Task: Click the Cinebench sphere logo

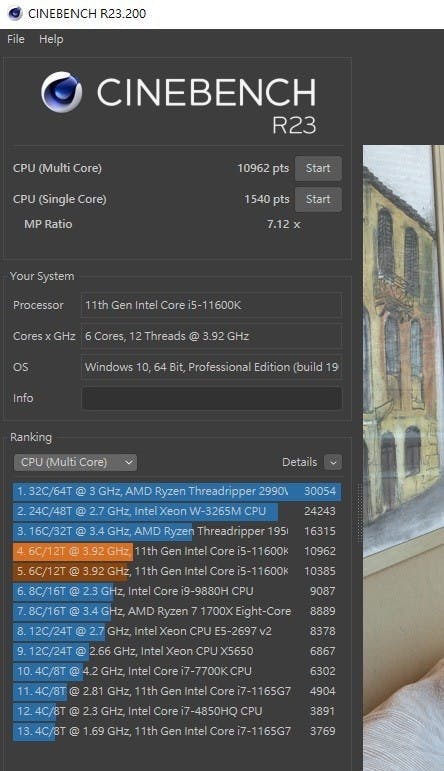Action: point(61,92)
